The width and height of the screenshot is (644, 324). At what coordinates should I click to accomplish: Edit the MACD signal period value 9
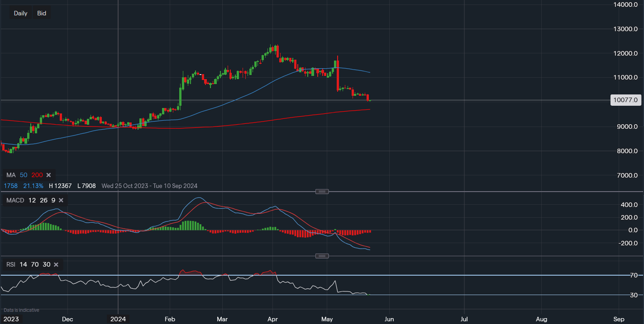click(x=53, y=200)
